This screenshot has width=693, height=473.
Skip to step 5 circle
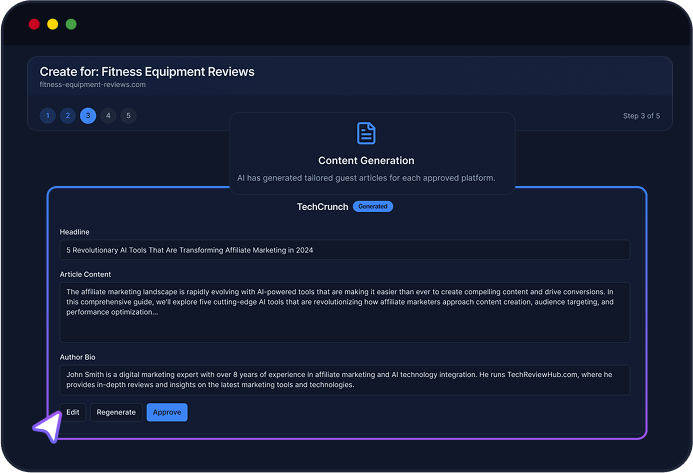[128, 116]
